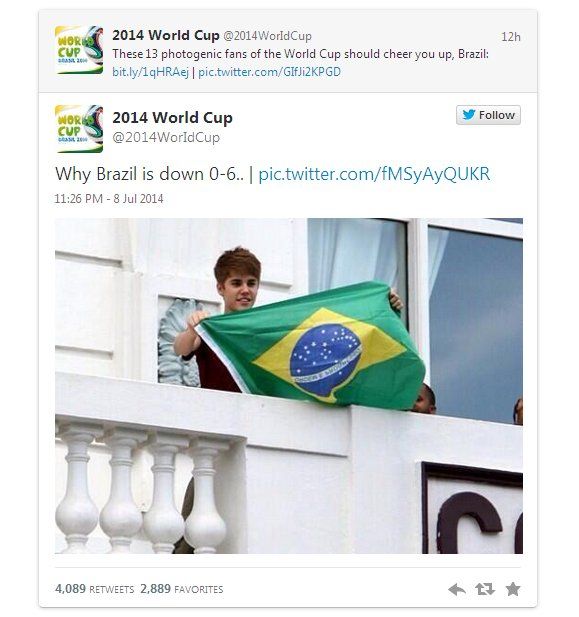Viewport: 579px width, 617px height.
Task: Click the retweet icon
Action: point(485,589)
